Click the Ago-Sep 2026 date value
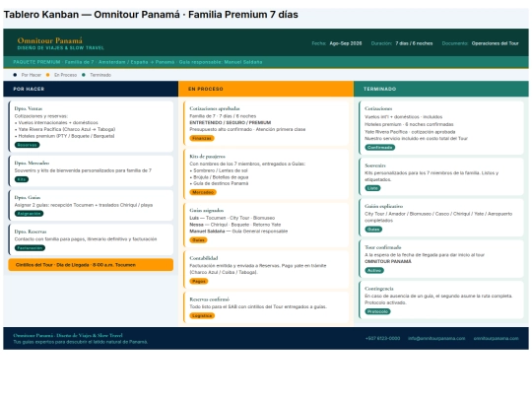The height and width of the screenshot is (399, 532). (x=346, y=43)
